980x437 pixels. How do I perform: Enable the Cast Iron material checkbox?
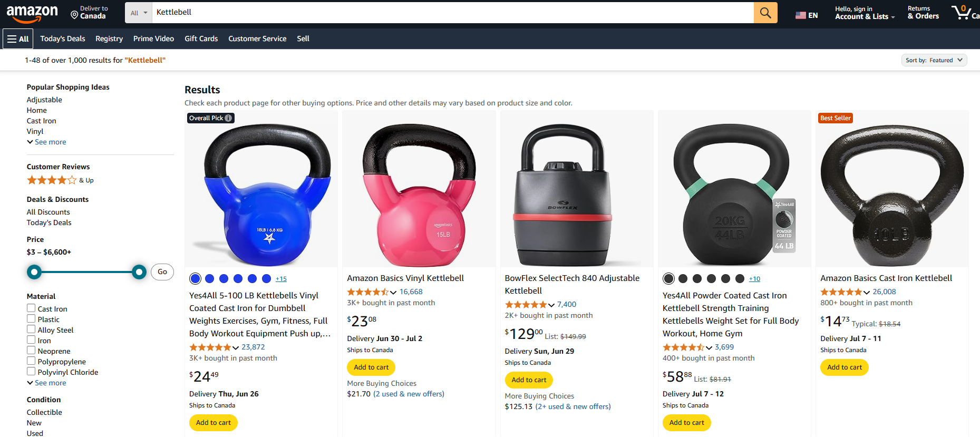coord(31,308)
